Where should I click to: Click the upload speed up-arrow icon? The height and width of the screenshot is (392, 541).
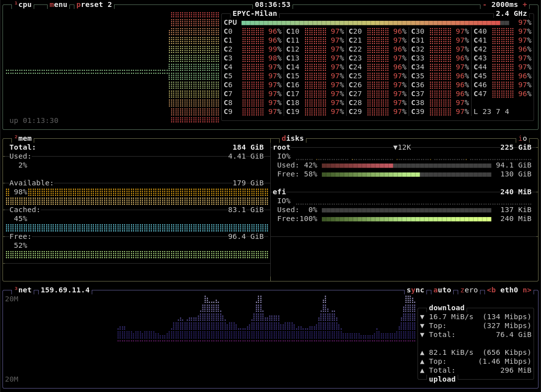click(x=422, y=352)
